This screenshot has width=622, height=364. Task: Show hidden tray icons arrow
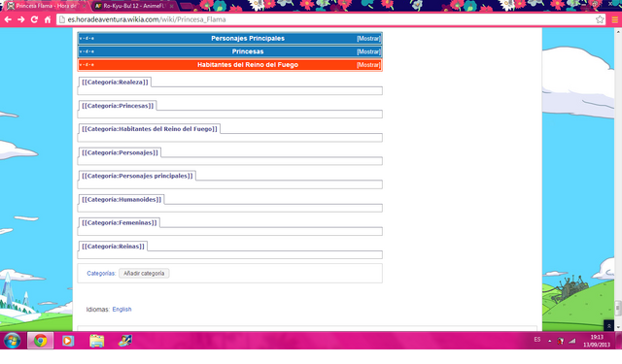(x=549, y=341)
